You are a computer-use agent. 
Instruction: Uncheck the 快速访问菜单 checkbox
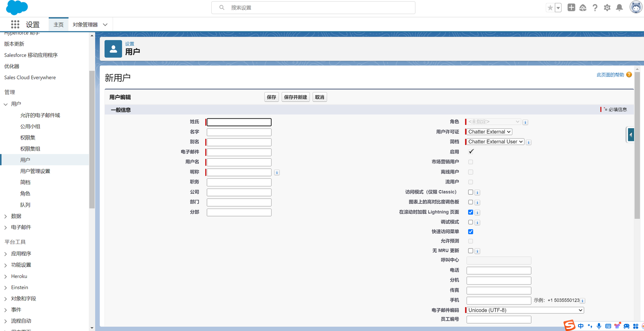(x=471, y=232)
